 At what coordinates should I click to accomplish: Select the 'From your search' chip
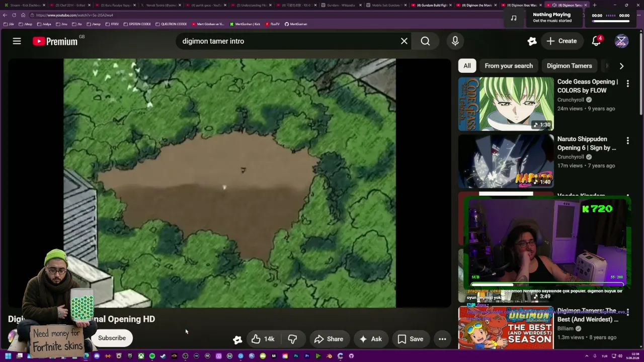tap(509, 66)
